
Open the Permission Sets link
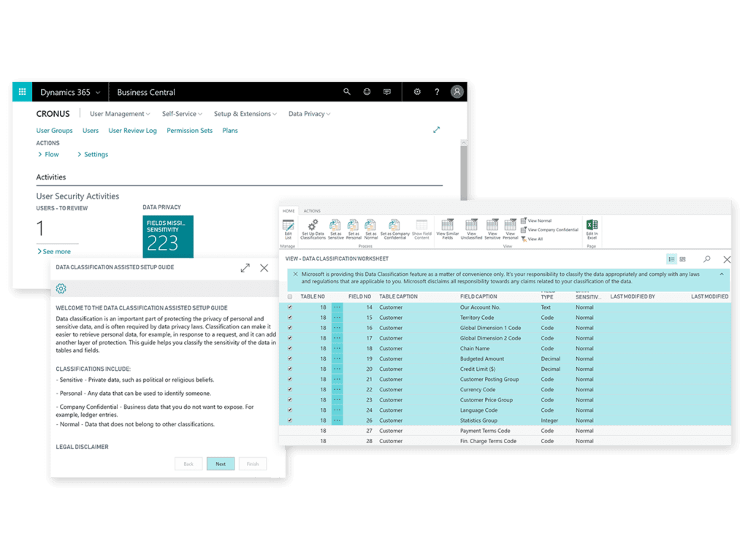[189, 131]
